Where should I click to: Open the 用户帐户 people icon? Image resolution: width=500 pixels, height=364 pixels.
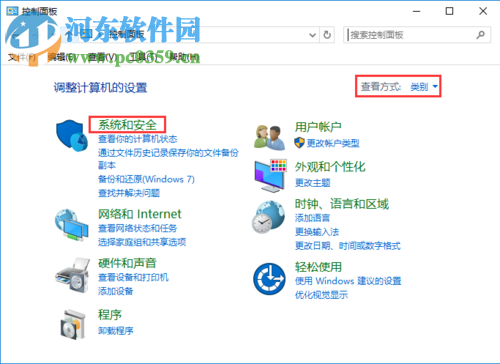[269, 137]
